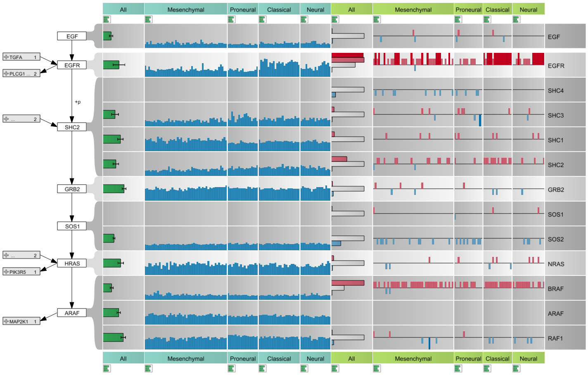Image resolution: width=588 pixels, height=375 pixels.
Task: Click the green bars icon under top teal Proneural header
Action: tap(231, 19)
